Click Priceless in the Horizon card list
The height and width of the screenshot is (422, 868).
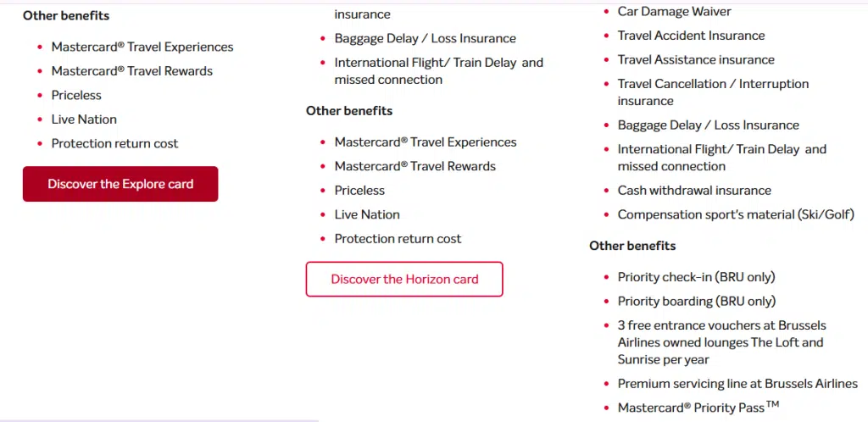click(x=359, y=191)
